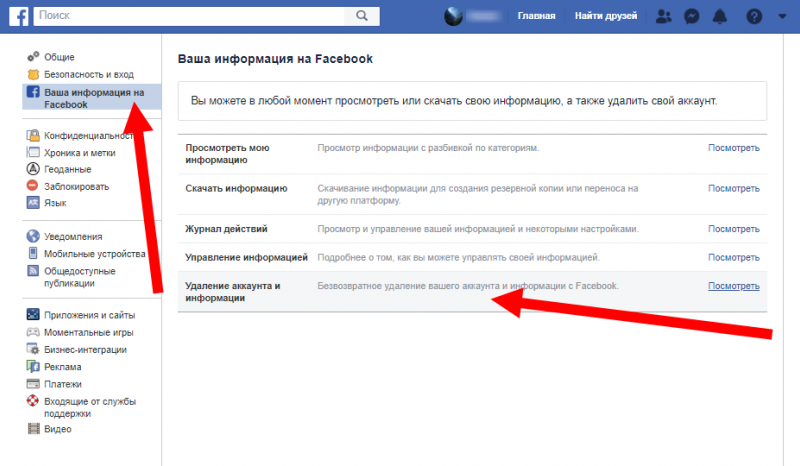Click the Приложения и сайты icon
The image size is (800, 466).
(x=33, y=314)
